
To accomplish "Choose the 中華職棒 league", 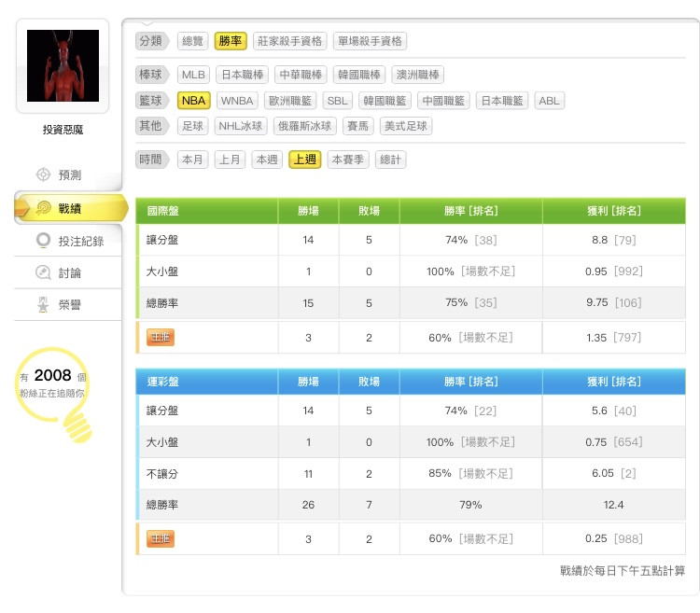I will 301,75.
